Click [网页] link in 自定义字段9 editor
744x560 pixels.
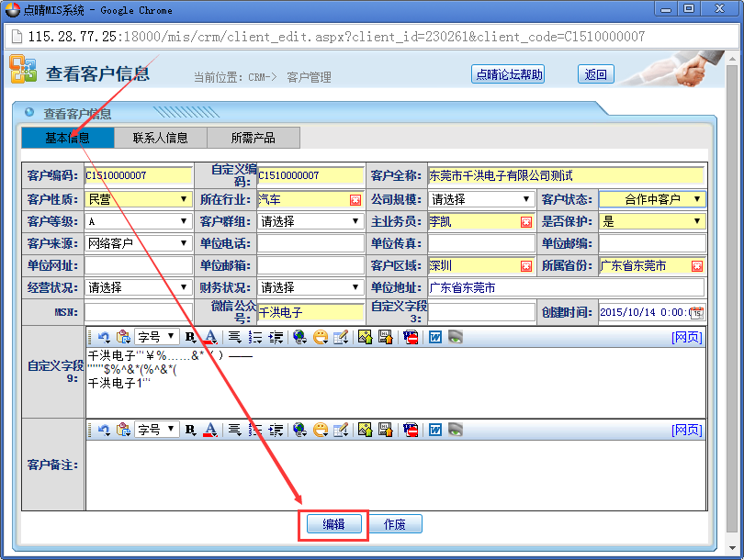tap(687, 337)
